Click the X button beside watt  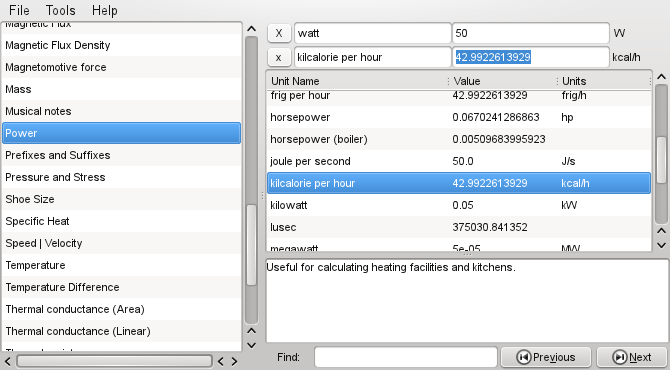[279, 33]
